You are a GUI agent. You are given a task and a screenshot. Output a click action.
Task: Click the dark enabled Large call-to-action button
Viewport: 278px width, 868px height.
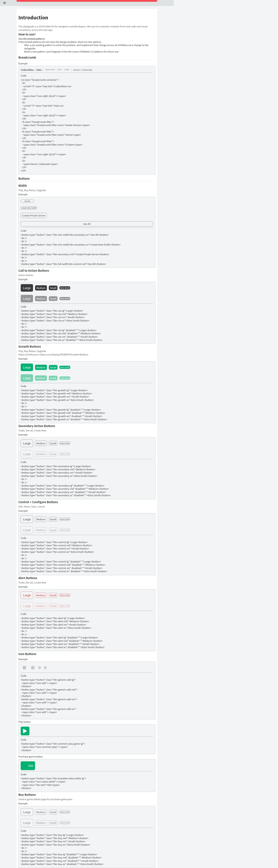pos(27,288)
